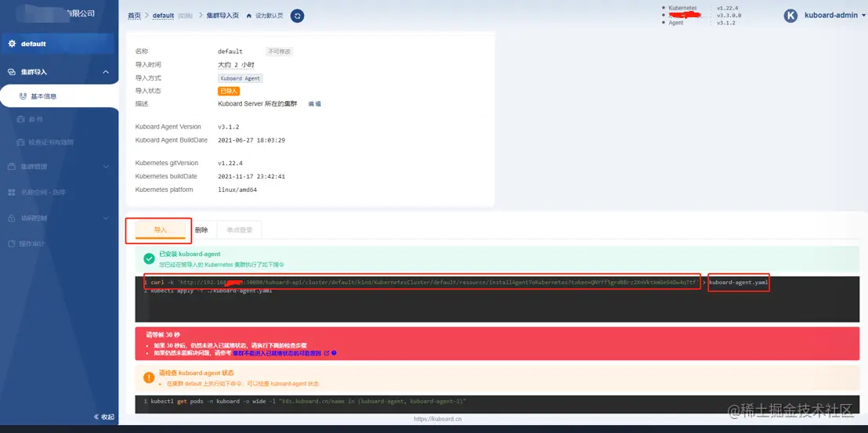Click the 访问控制 lock icon
The height and width of the screenshot is (433, 868).
click(x=12, y=218)
